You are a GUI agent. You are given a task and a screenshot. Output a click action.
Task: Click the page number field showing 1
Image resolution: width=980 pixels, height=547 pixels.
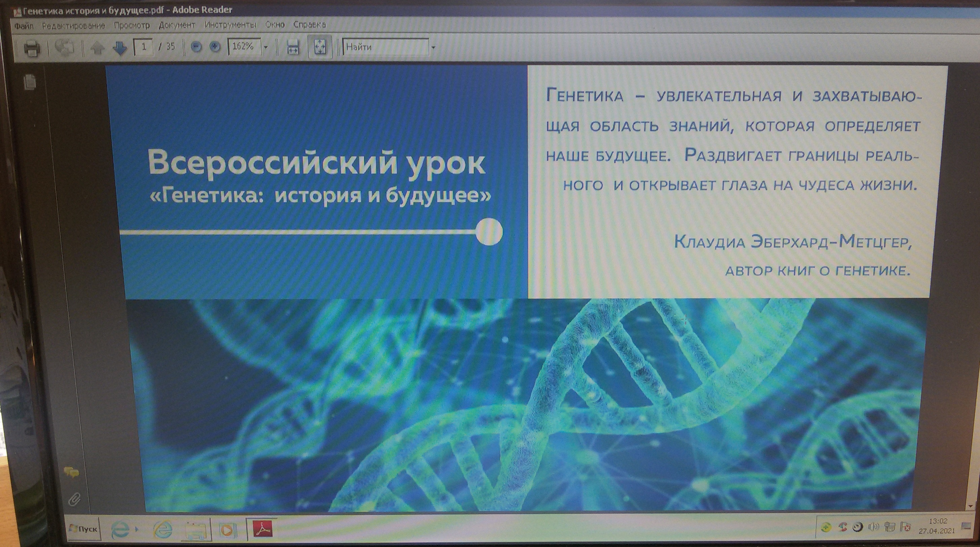click(143, 47)
